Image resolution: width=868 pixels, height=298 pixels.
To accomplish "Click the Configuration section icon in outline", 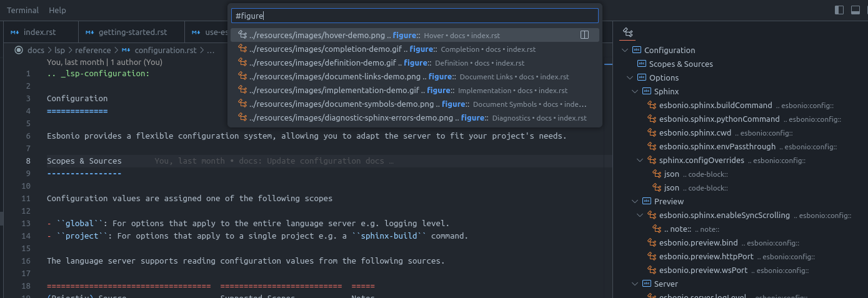I will (x=637, y=50).
